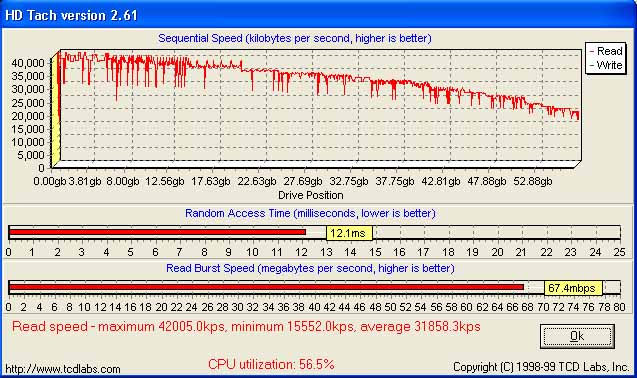Viewport: 637px width, 378px height.
Task: Click the Copyright TCD Labs text
Action: [x=541, y=367]
